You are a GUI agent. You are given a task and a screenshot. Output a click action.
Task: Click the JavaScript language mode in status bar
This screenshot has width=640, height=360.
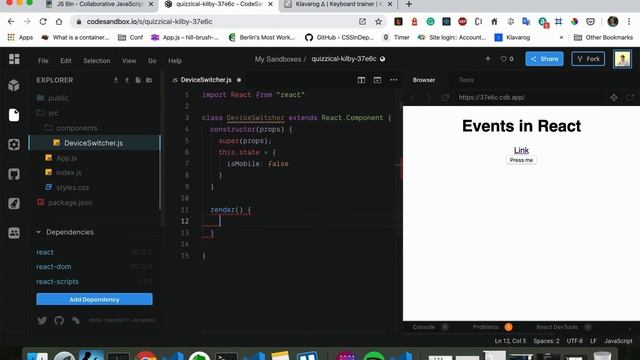(618, 341)
